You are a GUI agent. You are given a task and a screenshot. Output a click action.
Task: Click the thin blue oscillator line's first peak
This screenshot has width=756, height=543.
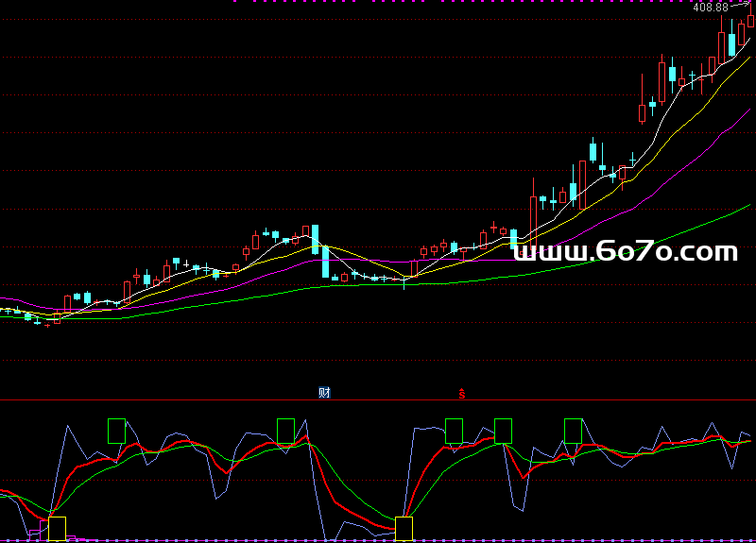(x=68, y=427)
